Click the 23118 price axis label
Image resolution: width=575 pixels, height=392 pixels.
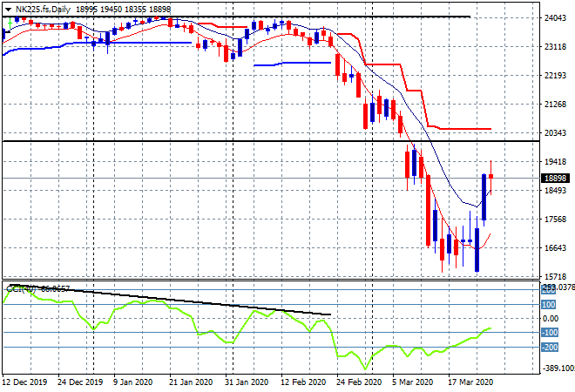click(x=555, y=46)
